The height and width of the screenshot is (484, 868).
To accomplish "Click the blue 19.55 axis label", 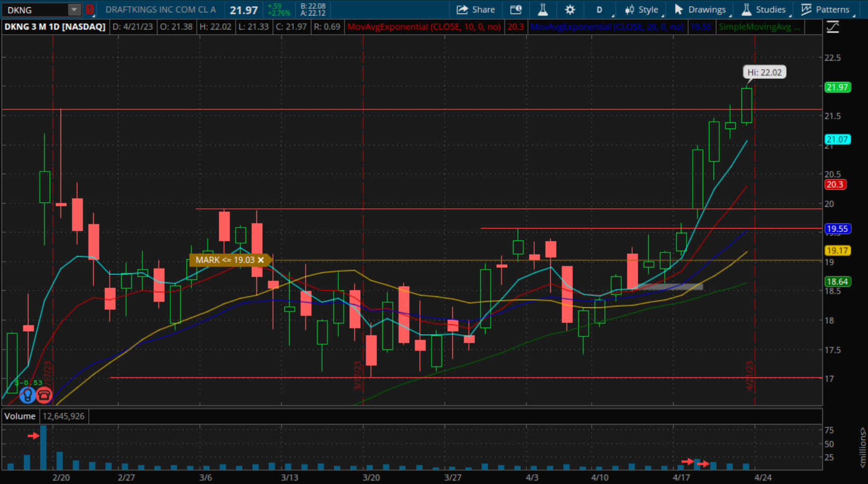I will pos(837,229).
